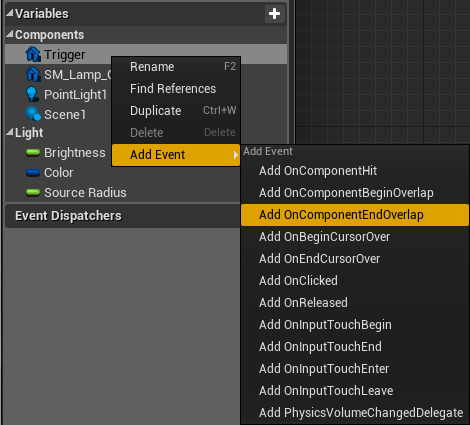Click the Components category label
This screenshot has height=425, width=470.
pos(49,35)
